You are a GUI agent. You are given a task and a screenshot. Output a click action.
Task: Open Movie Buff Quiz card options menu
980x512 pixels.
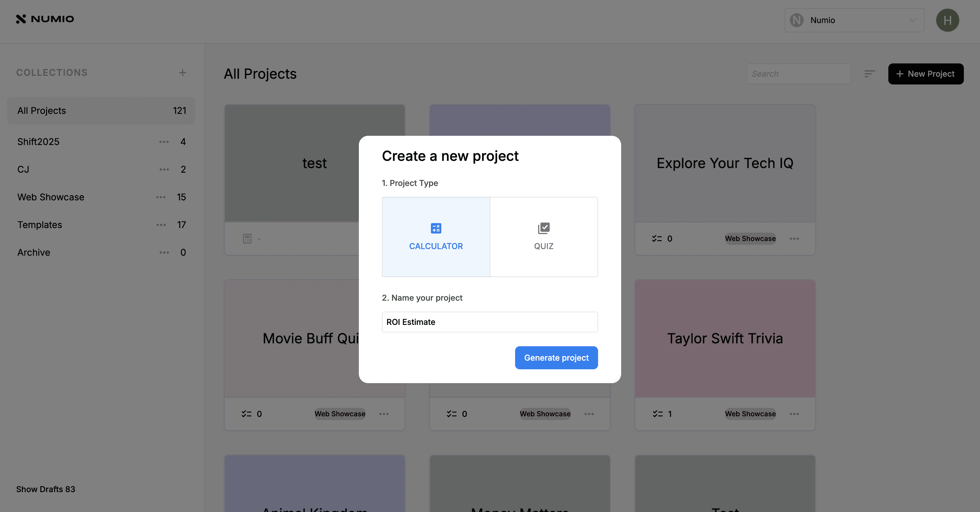(383, 414)
